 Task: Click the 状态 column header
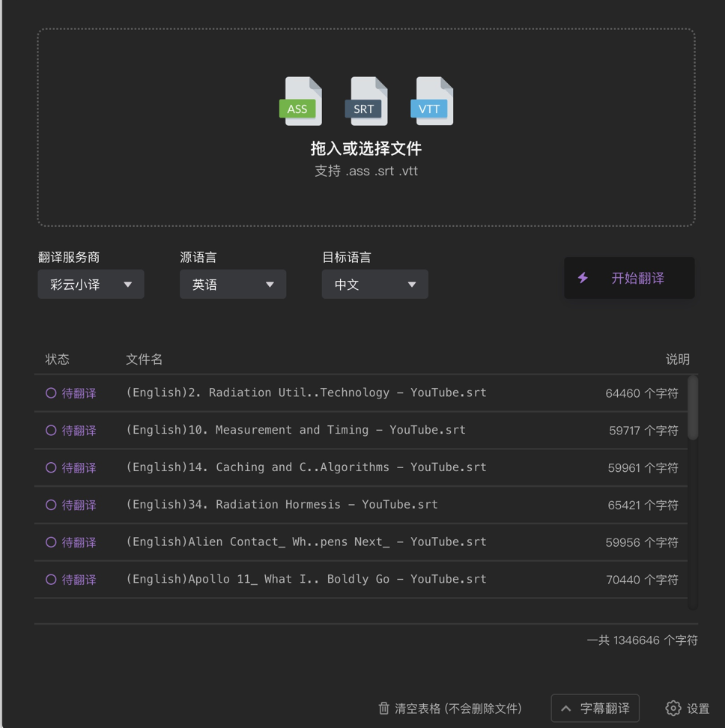57,360
